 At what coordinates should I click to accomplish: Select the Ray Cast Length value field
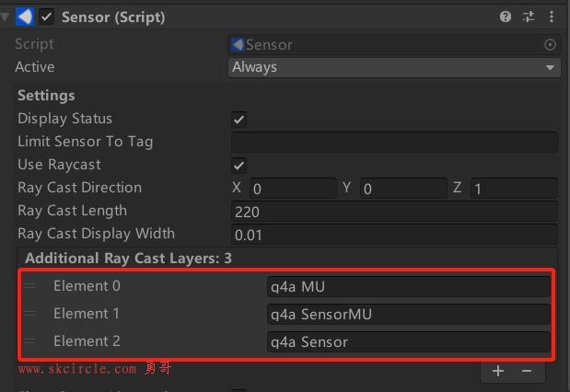[394, 212]
